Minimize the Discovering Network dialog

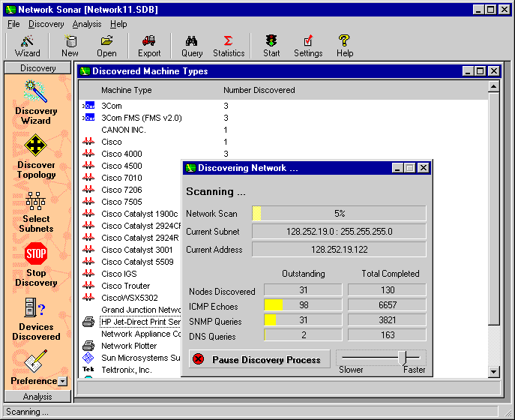tap(397, 168)
